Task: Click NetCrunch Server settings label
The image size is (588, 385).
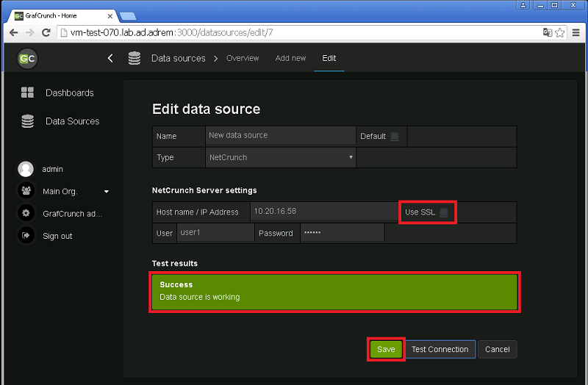Action: coord(204,190)
